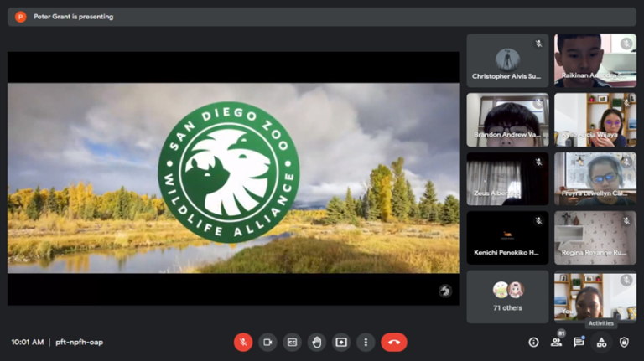644x361 pixels.
Task: Leave the call with the red hang-up button
Action: (x=393, y=342)
